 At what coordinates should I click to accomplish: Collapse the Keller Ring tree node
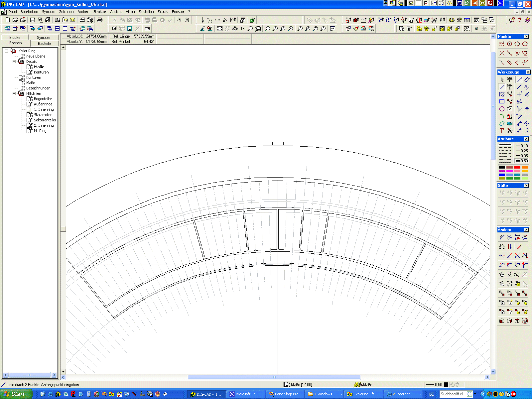click(x=6, y=51)
